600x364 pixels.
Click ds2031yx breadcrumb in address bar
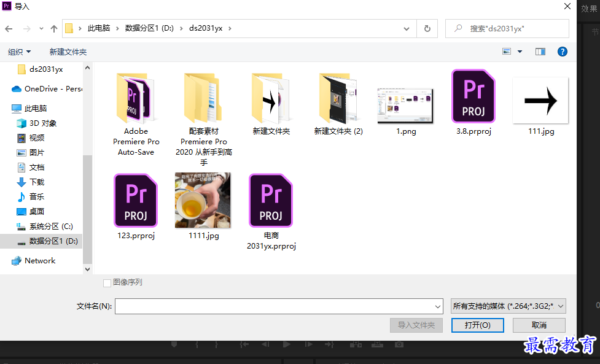tap(206, 28)
